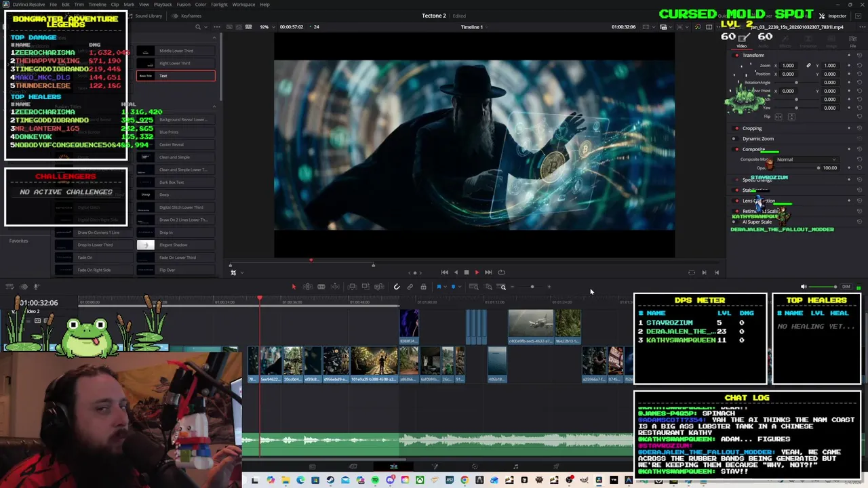Click the Custom Zoom icon
Viewport: 868px width, 488px height.
tap(502, 287)
